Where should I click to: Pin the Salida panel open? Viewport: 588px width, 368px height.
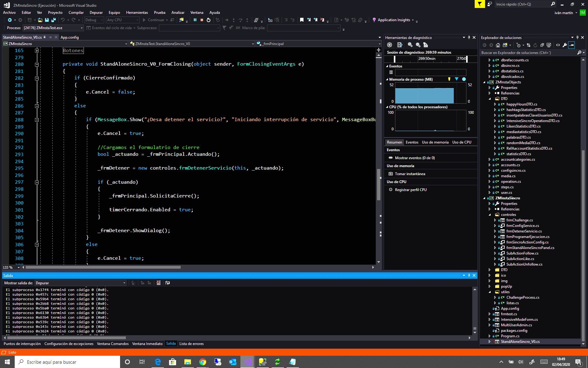pos(469,275)
